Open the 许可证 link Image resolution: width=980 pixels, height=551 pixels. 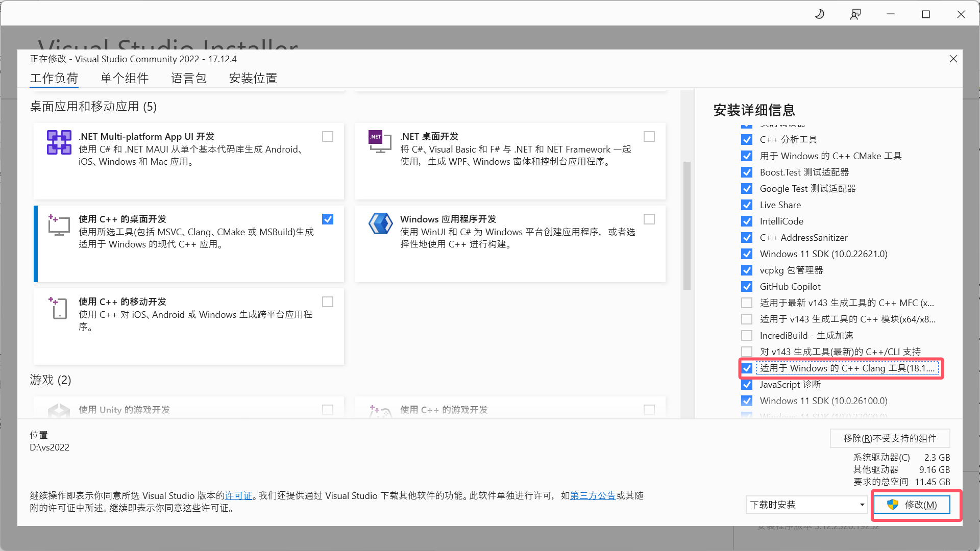coord(238,495)
